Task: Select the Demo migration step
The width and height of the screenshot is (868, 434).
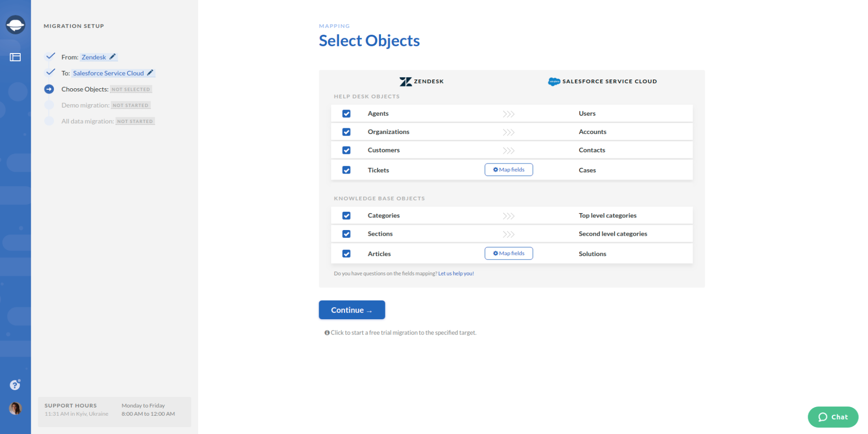Action: coord(85,105)
